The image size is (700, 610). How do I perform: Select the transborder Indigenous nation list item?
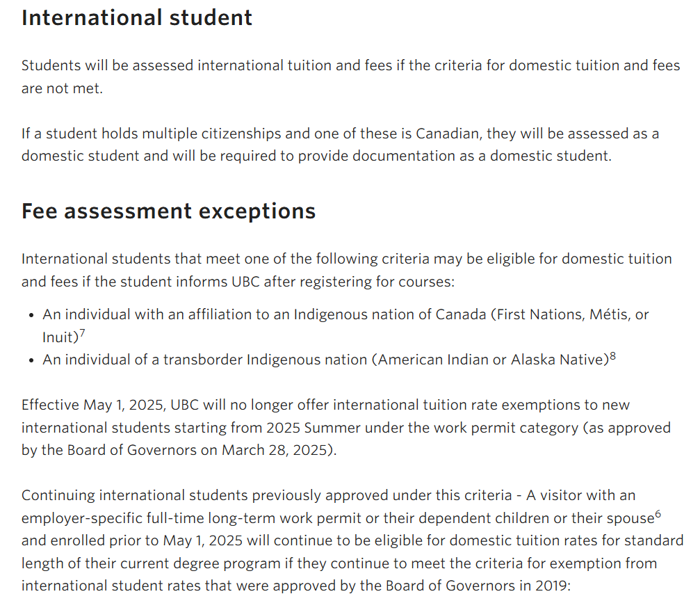[325, 360]
